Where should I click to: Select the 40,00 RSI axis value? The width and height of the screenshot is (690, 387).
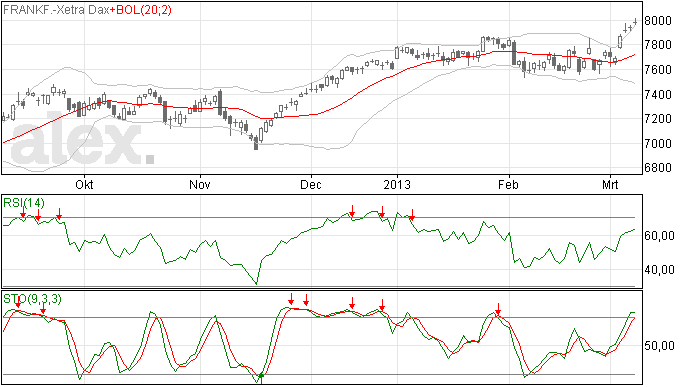click(659, 269)
